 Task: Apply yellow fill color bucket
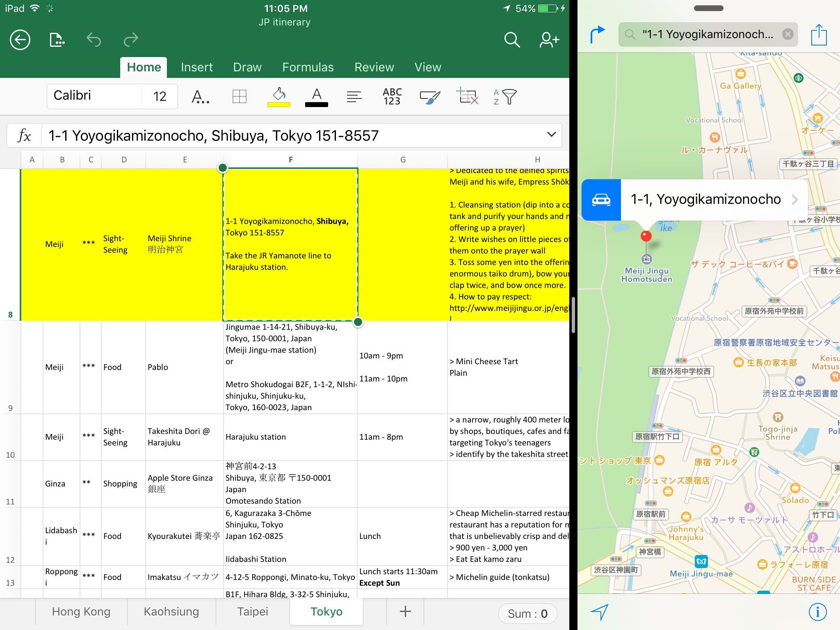pos(279,97)
